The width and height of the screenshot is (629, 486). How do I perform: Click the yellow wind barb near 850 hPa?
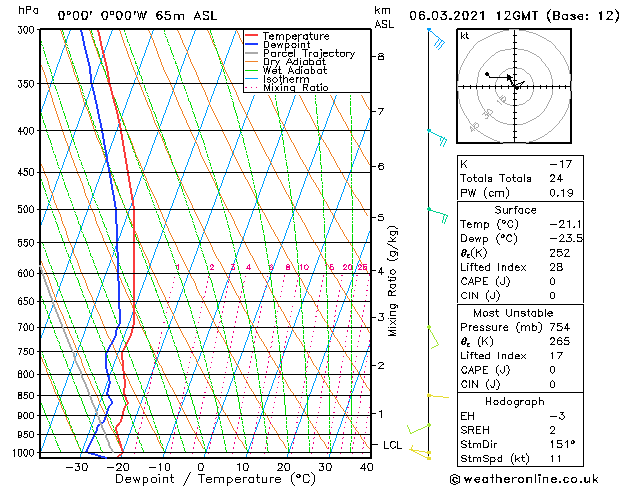436,396
